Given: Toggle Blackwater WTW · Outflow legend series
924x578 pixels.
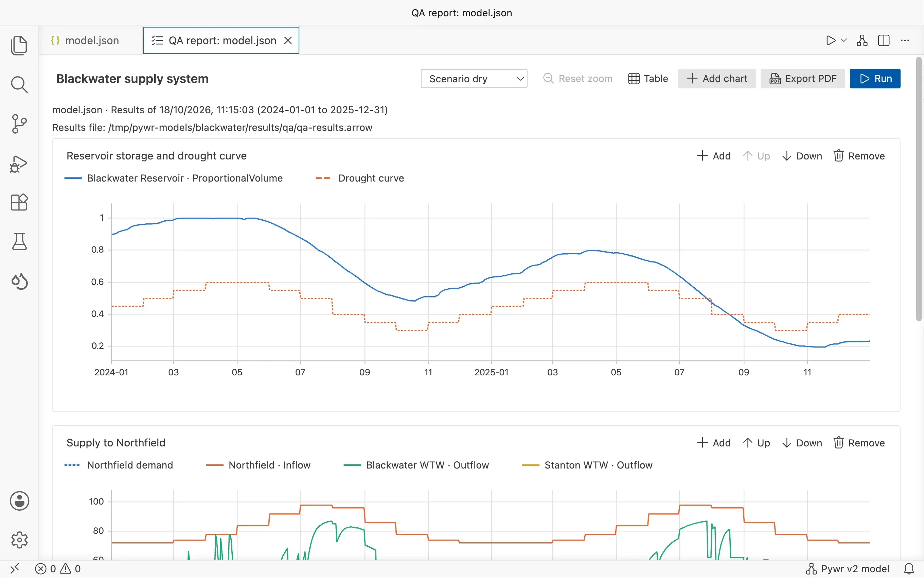Looking at the screenshot, I should 416,465.
